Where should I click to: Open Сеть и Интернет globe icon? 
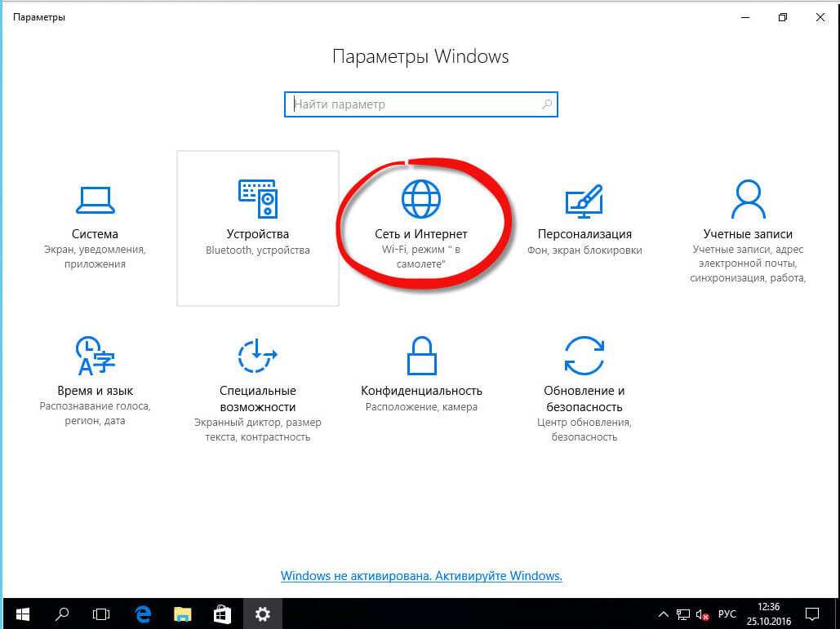click(420, 198)
